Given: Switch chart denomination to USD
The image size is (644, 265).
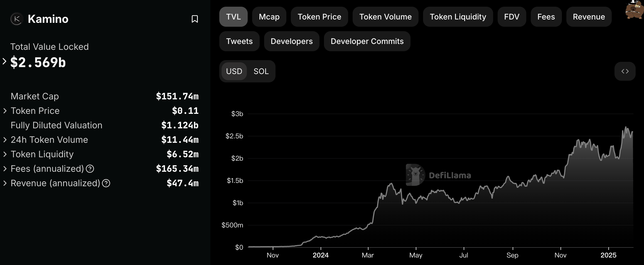Looking at the screenshot, I should coord(234,71).
